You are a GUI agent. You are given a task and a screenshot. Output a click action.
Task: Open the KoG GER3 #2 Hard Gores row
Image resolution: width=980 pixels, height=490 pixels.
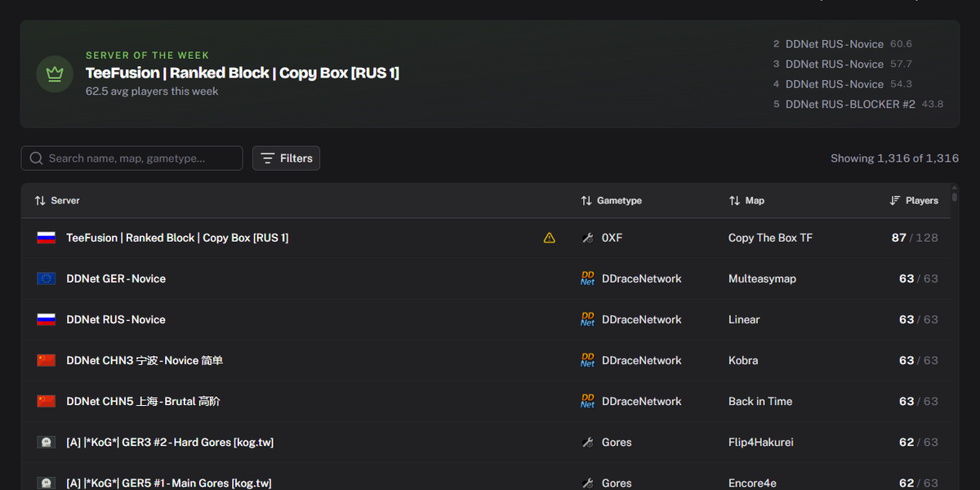coord(485,442)
